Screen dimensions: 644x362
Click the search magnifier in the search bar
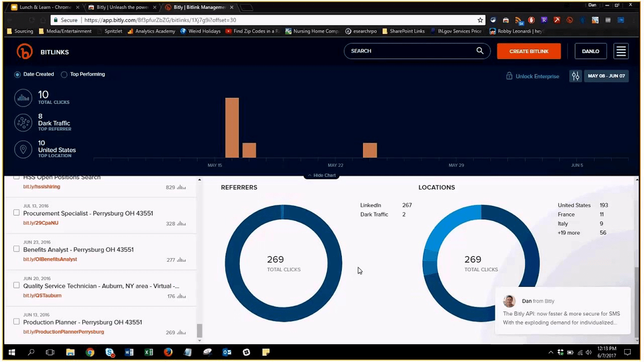tap(479, 50)
